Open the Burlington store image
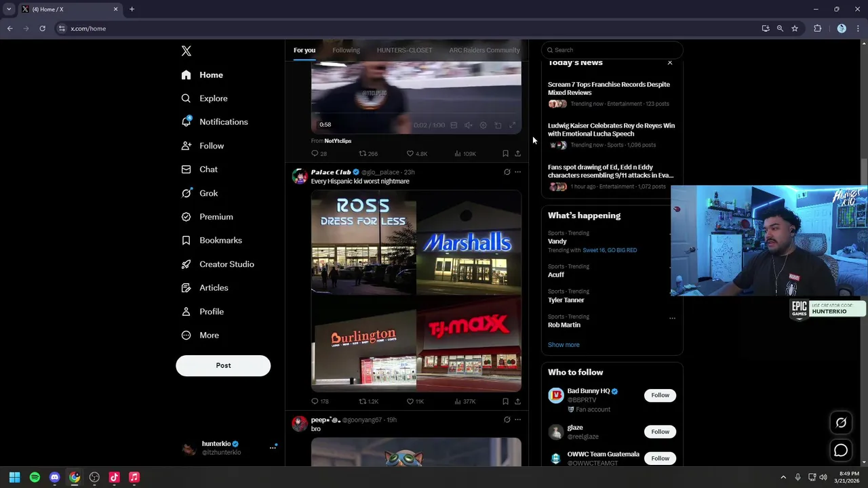This screenshot has height=488, width=868. click(x=363, y=344)
